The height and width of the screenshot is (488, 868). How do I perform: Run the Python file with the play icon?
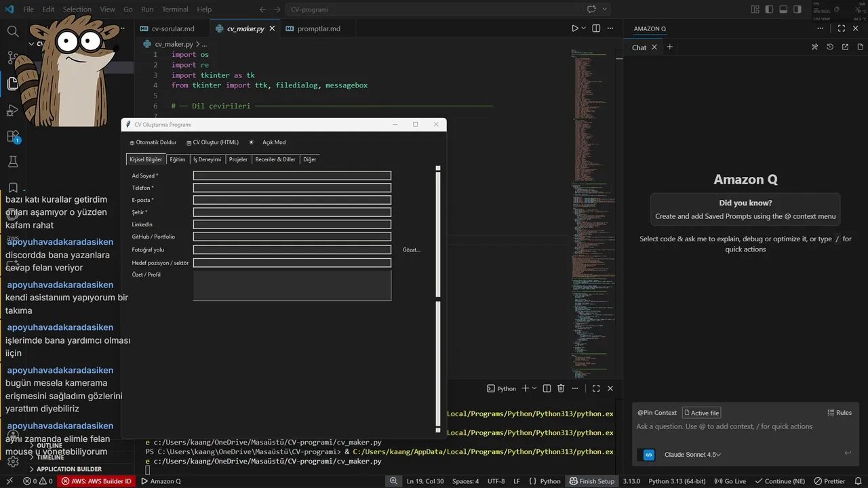(574, 28)
